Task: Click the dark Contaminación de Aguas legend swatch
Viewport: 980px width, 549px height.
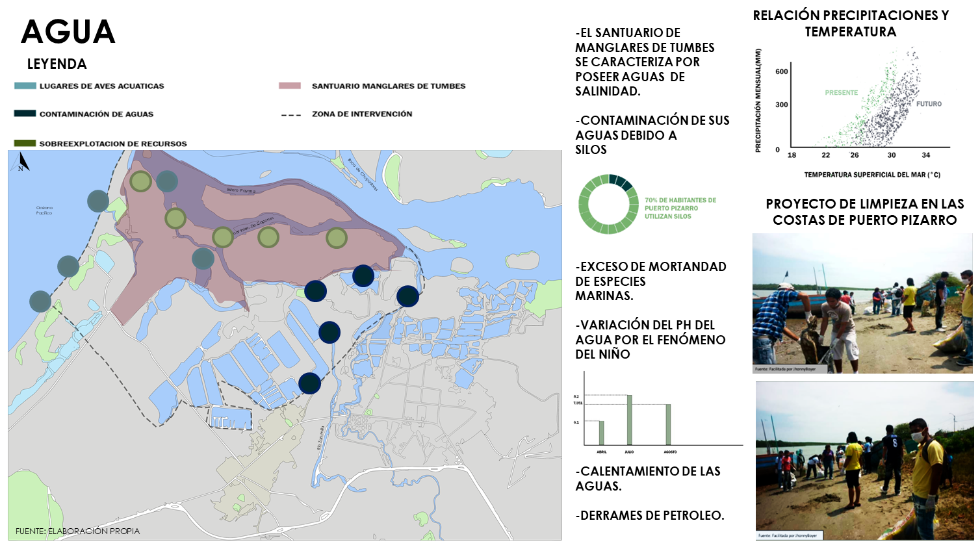Action: click(25, 114)
